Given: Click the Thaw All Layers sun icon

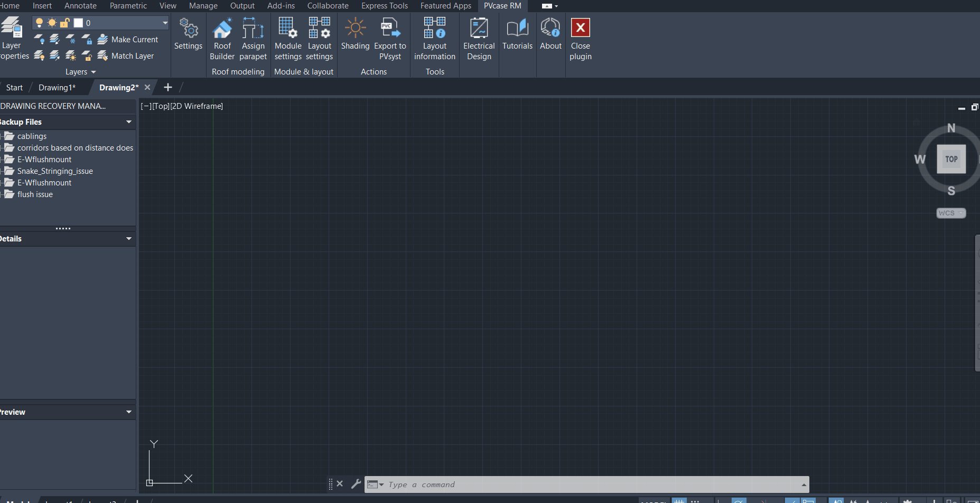Looking at the screenshot, I should [71, 55].
